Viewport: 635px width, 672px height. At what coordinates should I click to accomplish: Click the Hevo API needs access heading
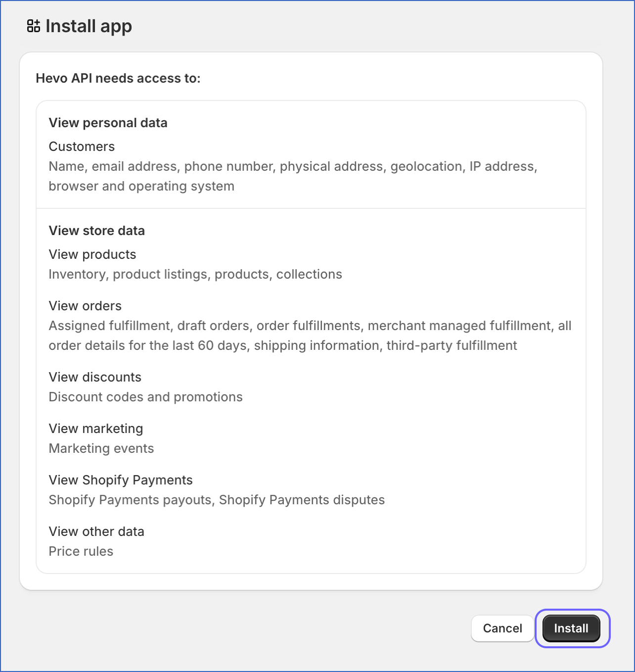(x=118, y=78)
